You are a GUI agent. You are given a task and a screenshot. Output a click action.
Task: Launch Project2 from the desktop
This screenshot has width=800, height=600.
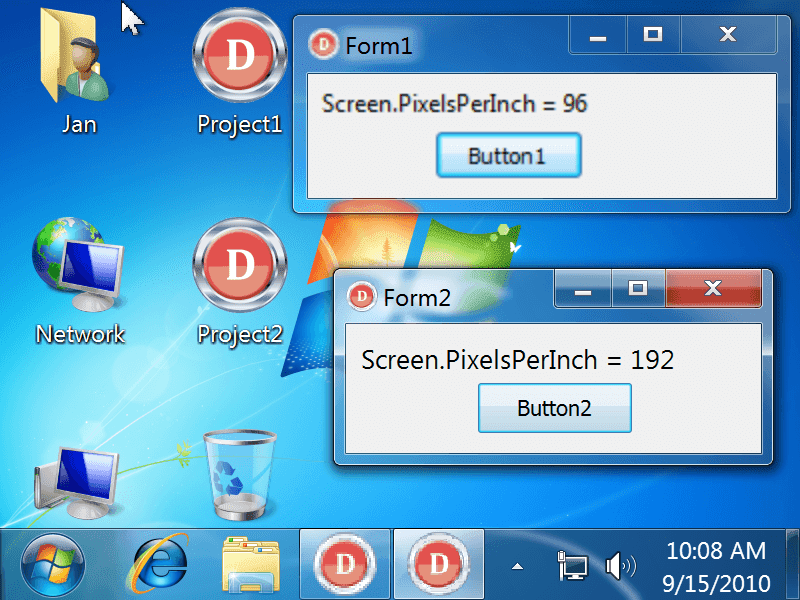click(240, 266)
